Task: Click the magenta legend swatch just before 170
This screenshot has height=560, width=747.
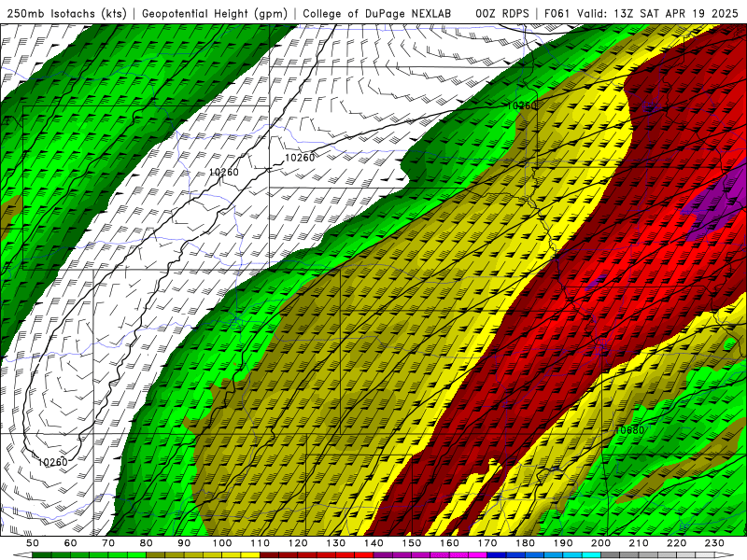Action: 478,555
